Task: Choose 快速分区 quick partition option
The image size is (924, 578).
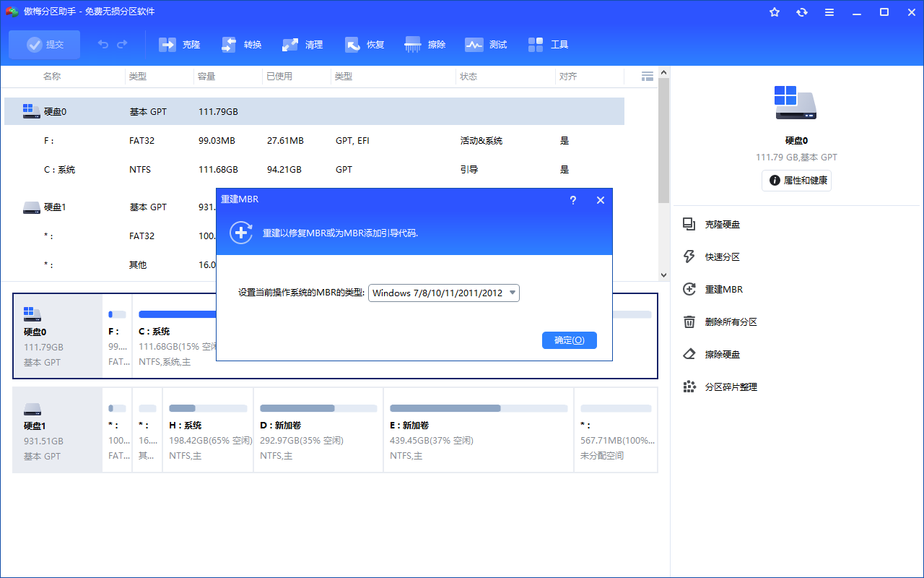Action: [722, 257]
